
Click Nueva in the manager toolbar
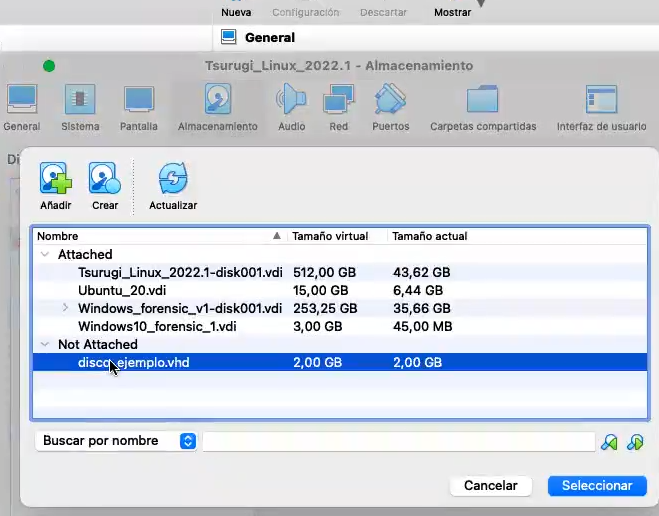click(x=236, y=13)
